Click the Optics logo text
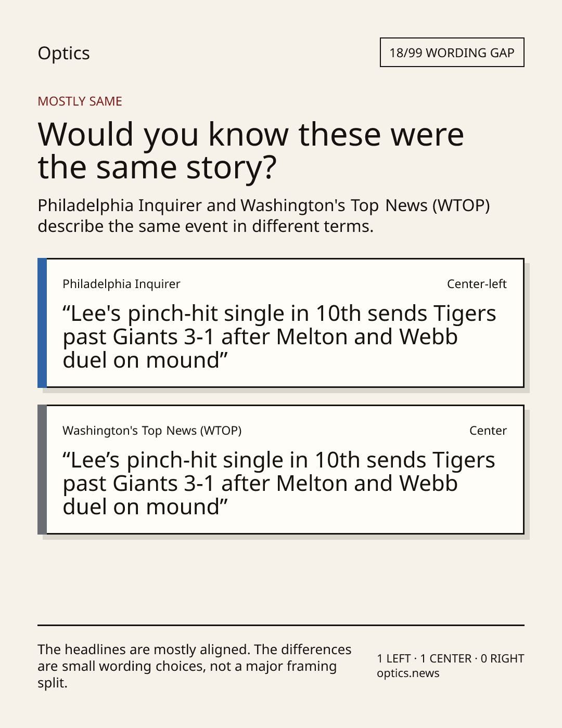The width and height of the screenshot is (562, 728). point(63,53)
